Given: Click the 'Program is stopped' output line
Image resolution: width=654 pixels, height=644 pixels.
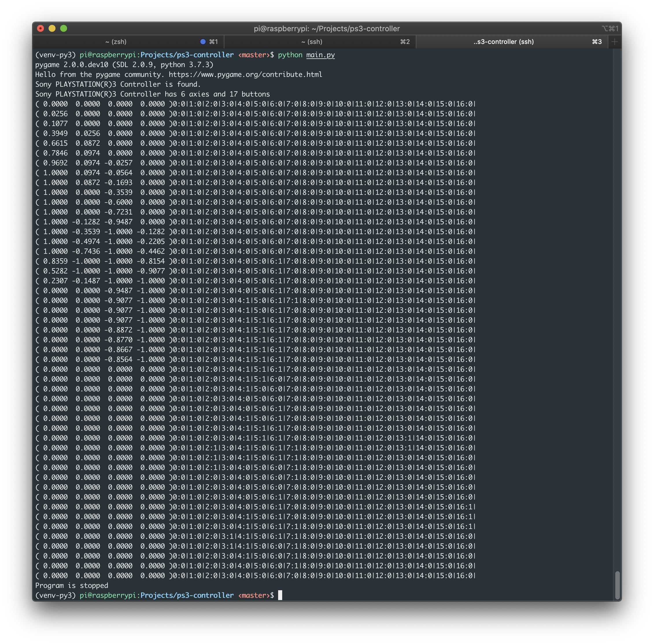Looking at the screenshot, I should click(x=72, y=585).
